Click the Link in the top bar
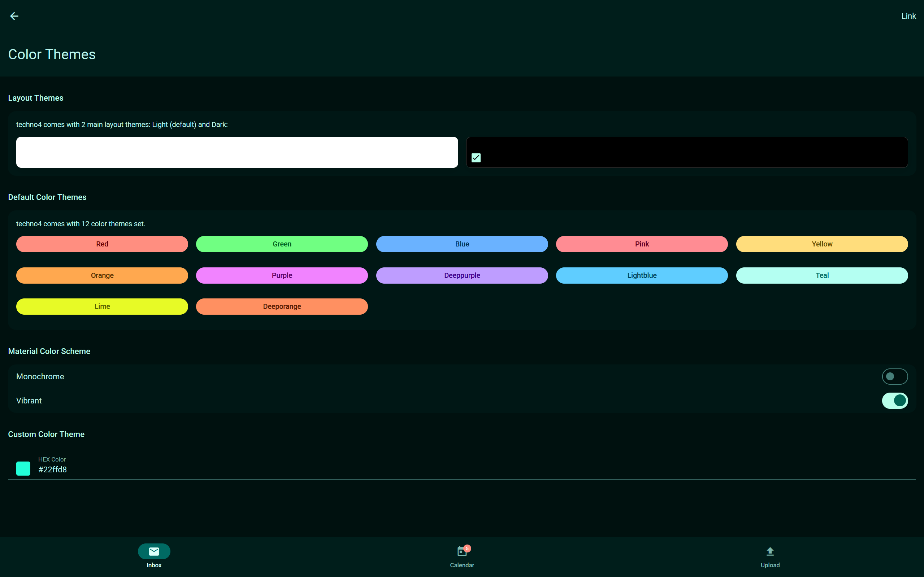 [908, 16]
